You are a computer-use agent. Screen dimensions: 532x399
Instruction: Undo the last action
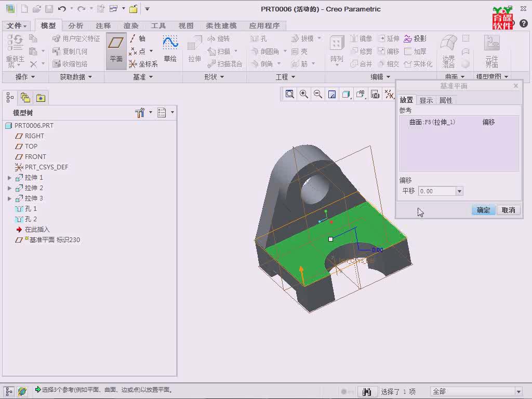pyautogui.click(x=62, y=9)
